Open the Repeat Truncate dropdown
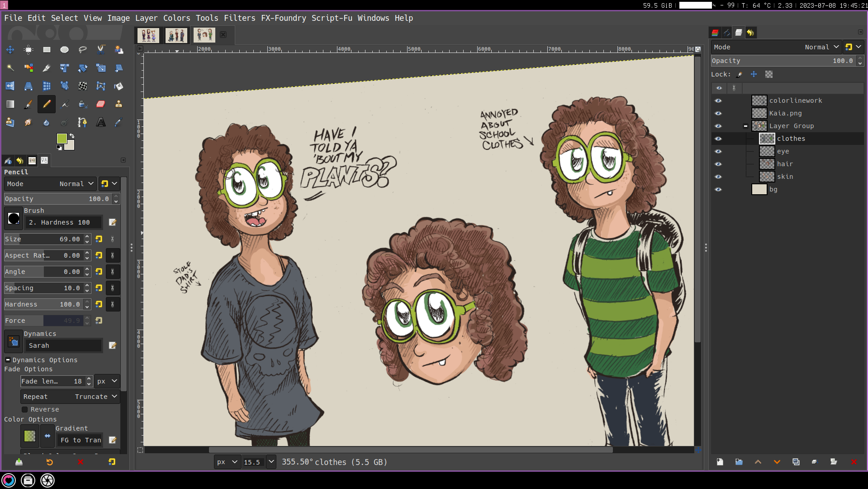The height and width of the screenshot is (489, 868). click(70, 397)
